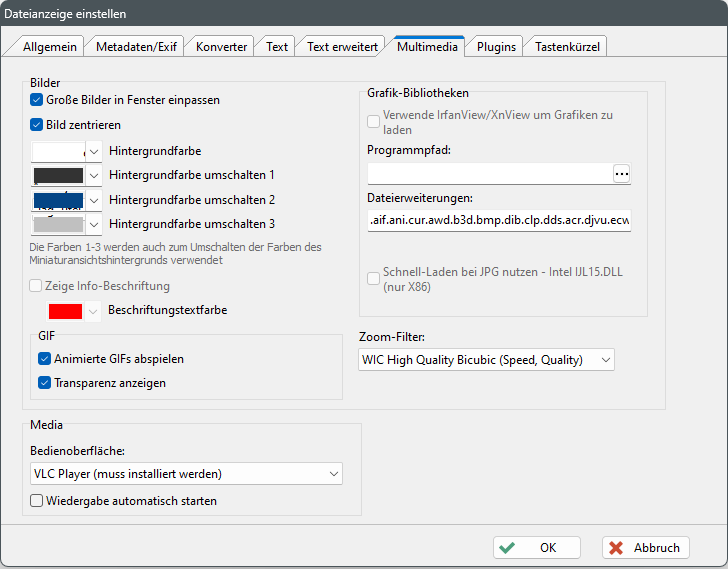Click the Dateierweiterungen text field
The width and height of the screenshot is (728, 569).
499,220
